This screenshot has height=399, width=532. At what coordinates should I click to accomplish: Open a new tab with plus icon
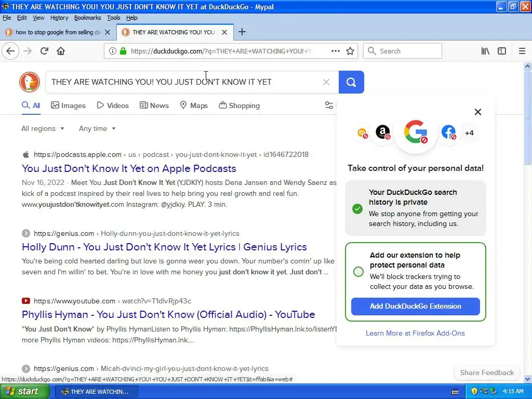242,32
